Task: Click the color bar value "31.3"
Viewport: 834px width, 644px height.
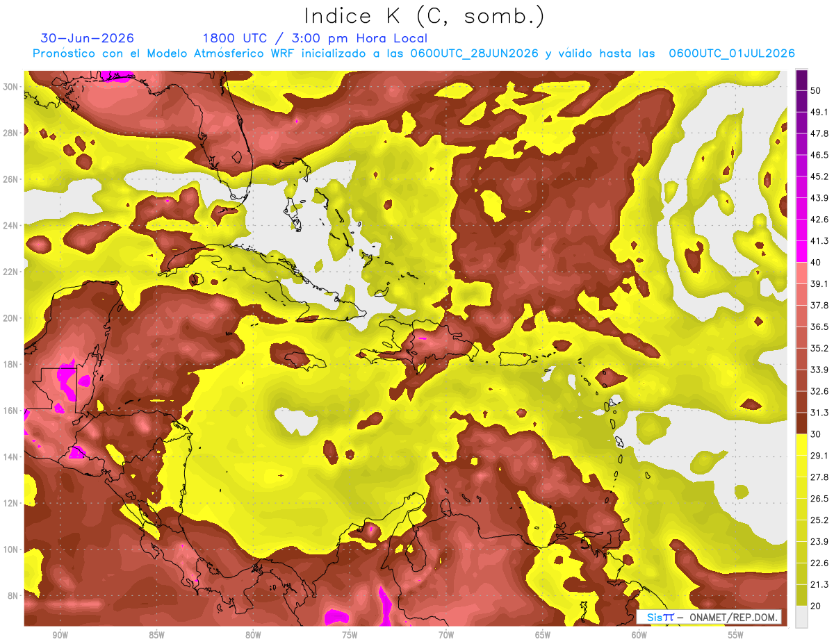Action: click(819, 413)
